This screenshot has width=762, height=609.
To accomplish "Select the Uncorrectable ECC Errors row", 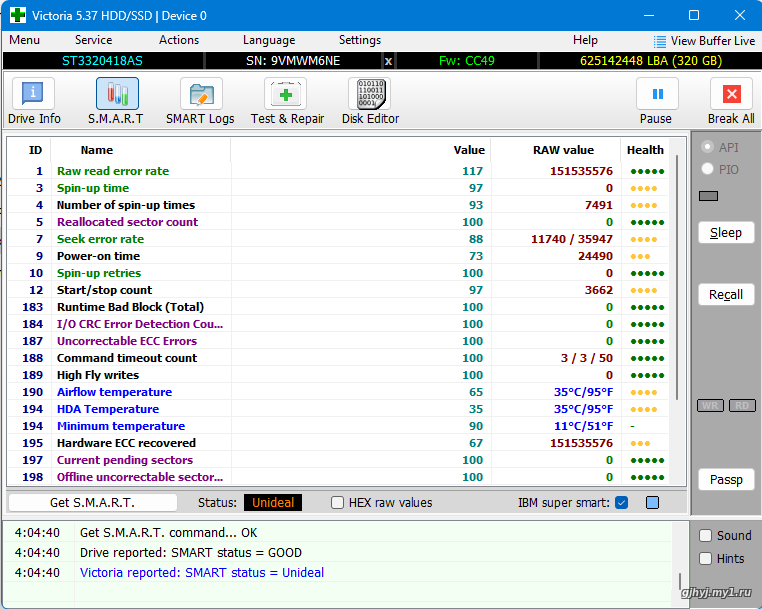I will click(x=338, y=341).
